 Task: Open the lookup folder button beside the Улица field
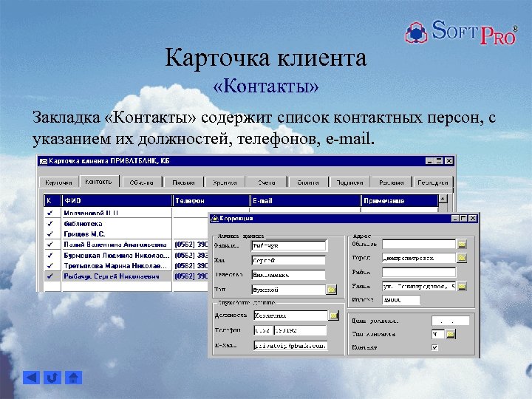click(461, 287)
